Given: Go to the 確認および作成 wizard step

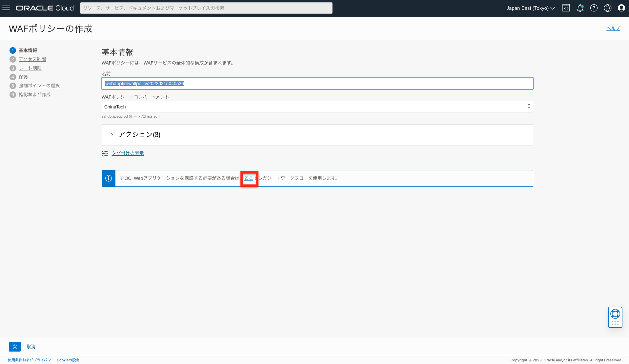Looking at the screenshot, I should point(34,94).
